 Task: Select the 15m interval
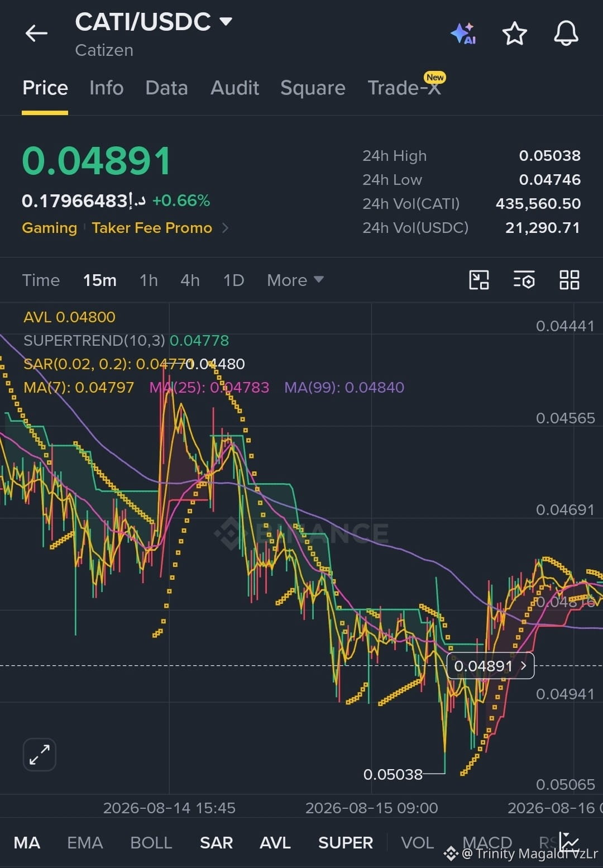(x=100, y=280)
